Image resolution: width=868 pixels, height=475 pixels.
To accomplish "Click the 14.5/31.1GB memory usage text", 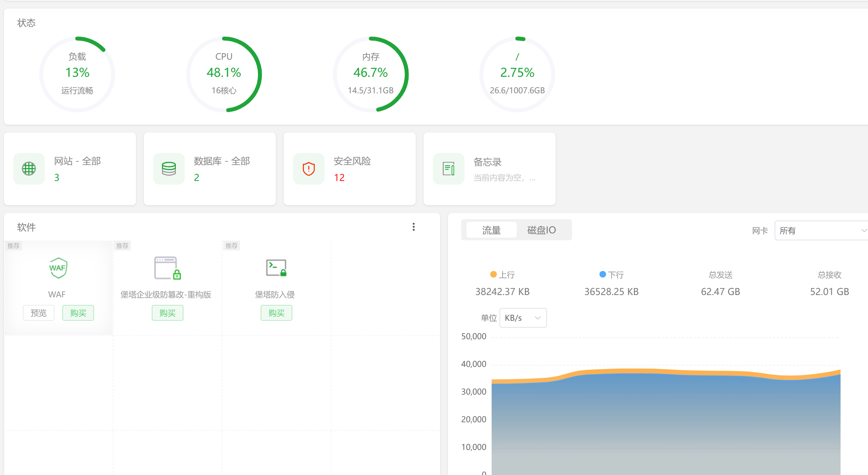I will (370, 90).
